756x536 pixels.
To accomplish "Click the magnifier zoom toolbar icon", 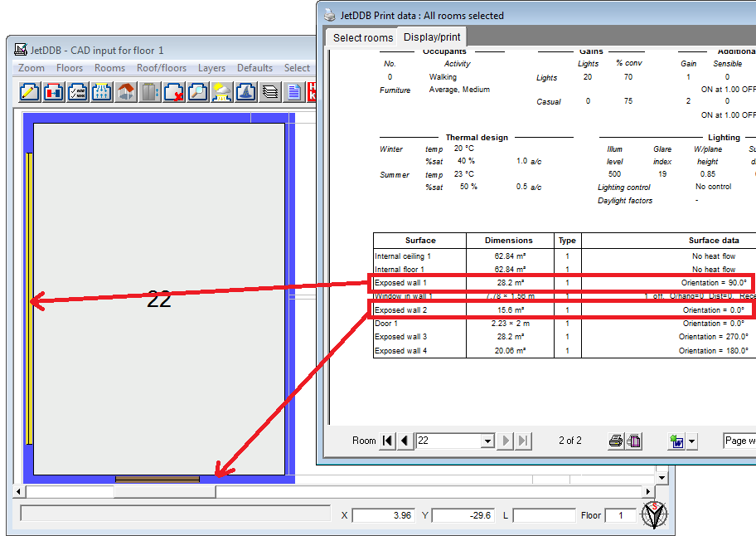I will (198, 92).
